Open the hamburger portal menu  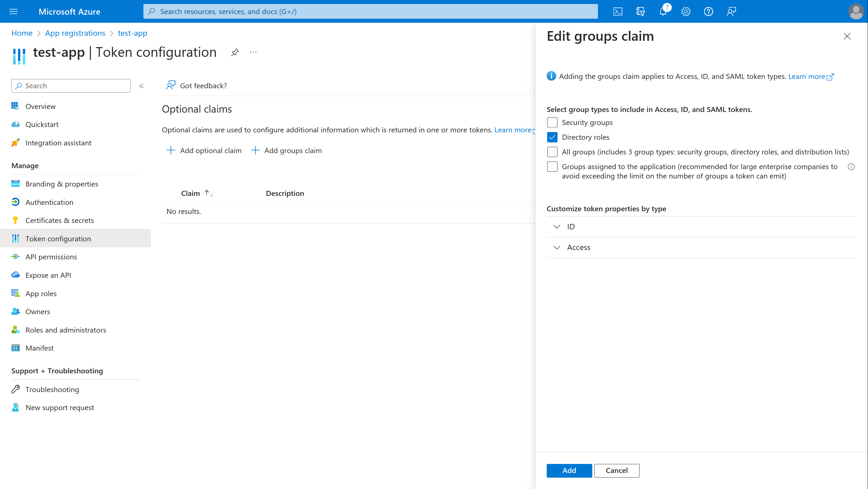coord(13,11)
